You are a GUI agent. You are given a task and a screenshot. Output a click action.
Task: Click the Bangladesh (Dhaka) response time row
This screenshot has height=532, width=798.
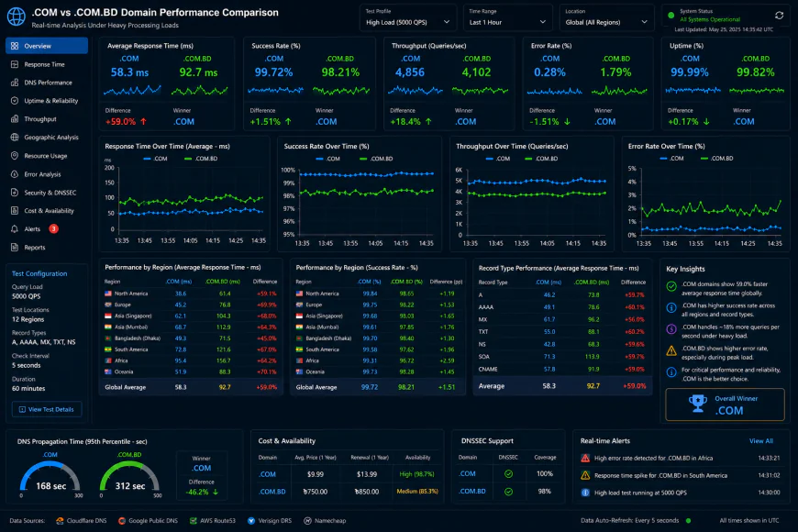tap(191, 338)
